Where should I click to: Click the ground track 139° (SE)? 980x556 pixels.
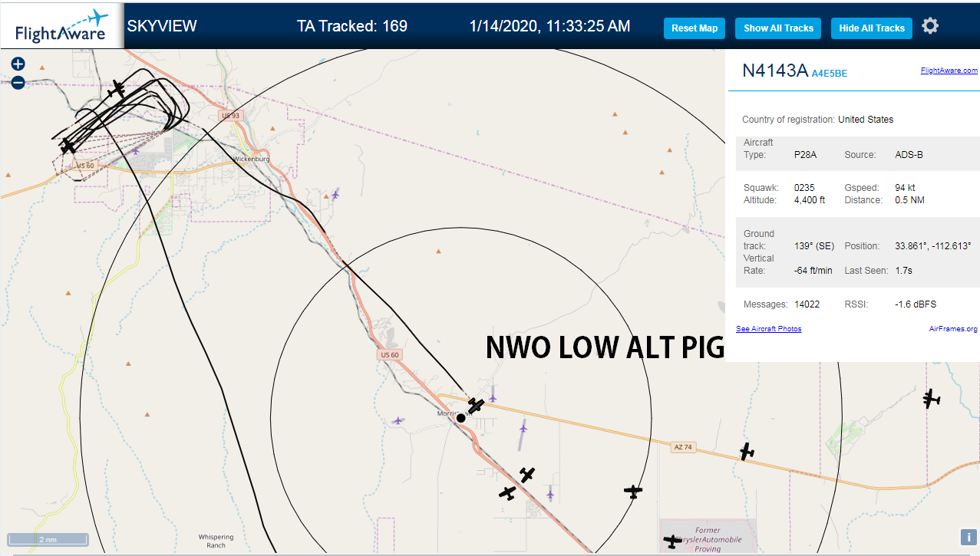click(814, 246)
